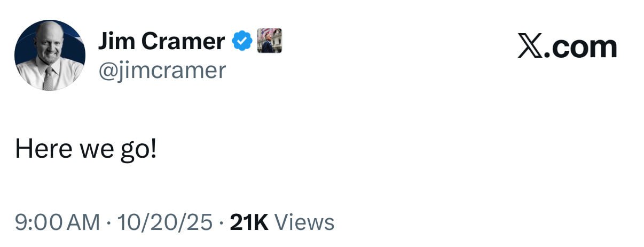Click the dot separator before 21K
The image size is (644, 247).
click(x=222, y=222)
